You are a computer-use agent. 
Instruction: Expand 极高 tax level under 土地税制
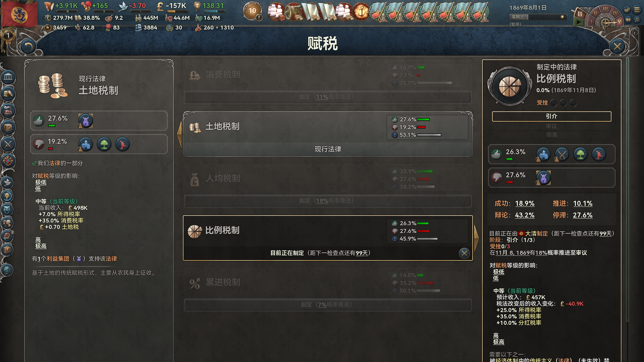pyautogui.click(x=41, y=246)
